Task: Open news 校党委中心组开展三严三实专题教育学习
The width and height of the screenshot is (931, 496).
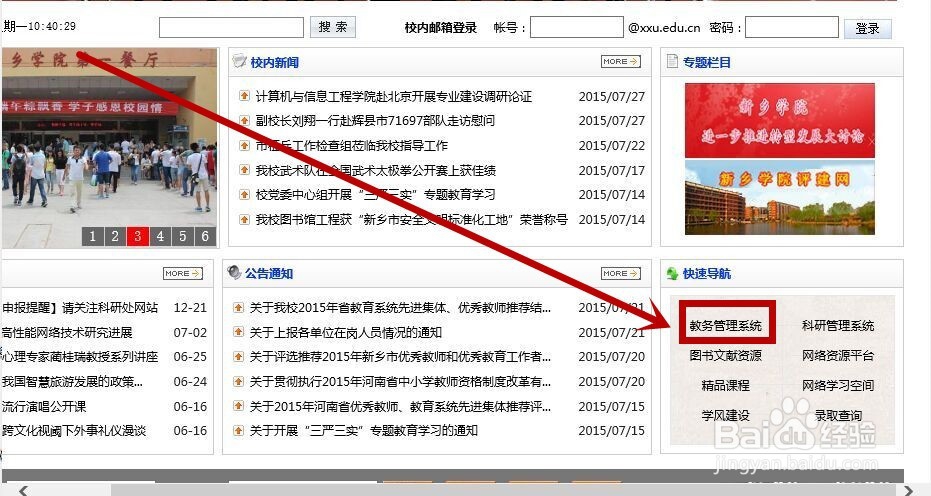Action: 375,194
